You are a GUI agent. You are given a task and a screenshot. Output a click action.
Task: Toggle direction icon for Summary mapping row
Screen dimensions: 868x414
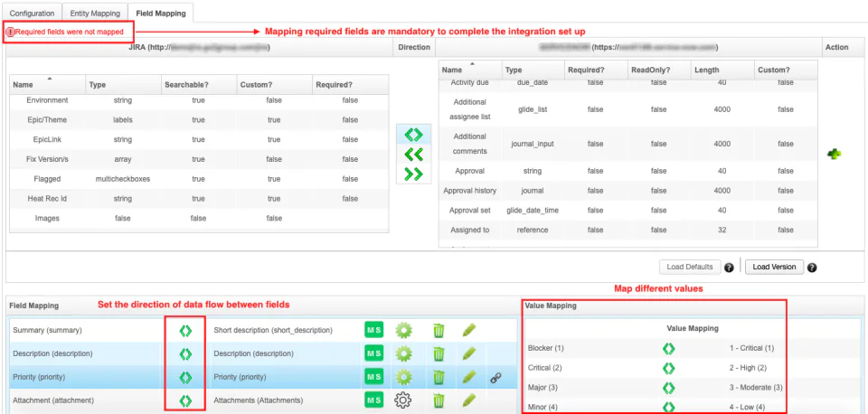click(x=185, y=331)
